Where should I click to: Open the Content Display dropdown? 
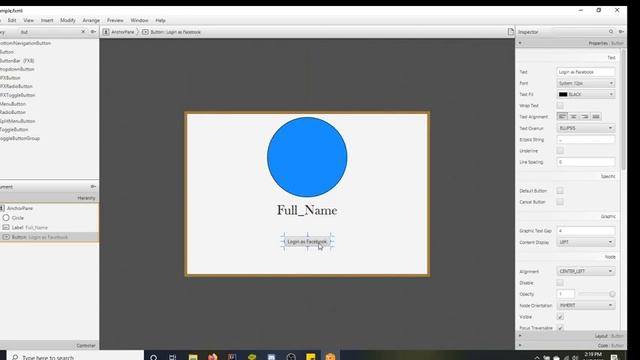tap(586, 242)
